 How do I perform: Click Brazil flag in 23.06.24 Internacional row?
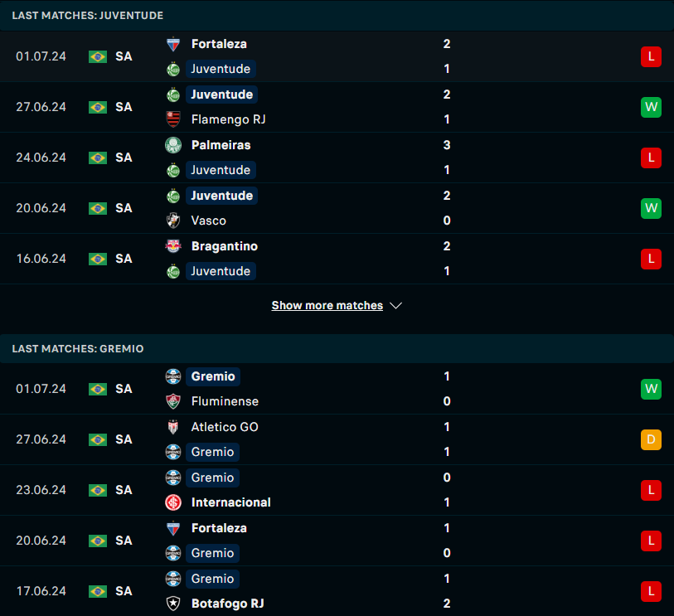tap(98, 490)
